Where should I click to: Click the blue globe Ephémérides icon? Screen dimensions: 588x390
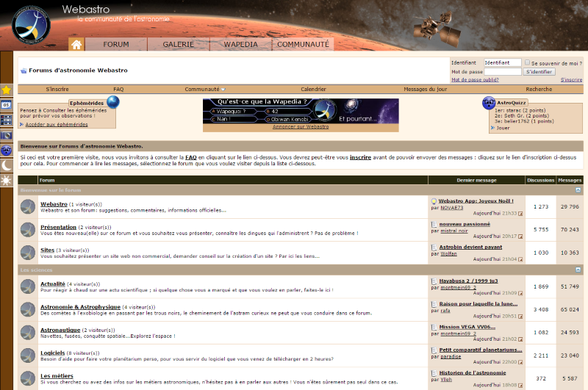click(113, 102)
